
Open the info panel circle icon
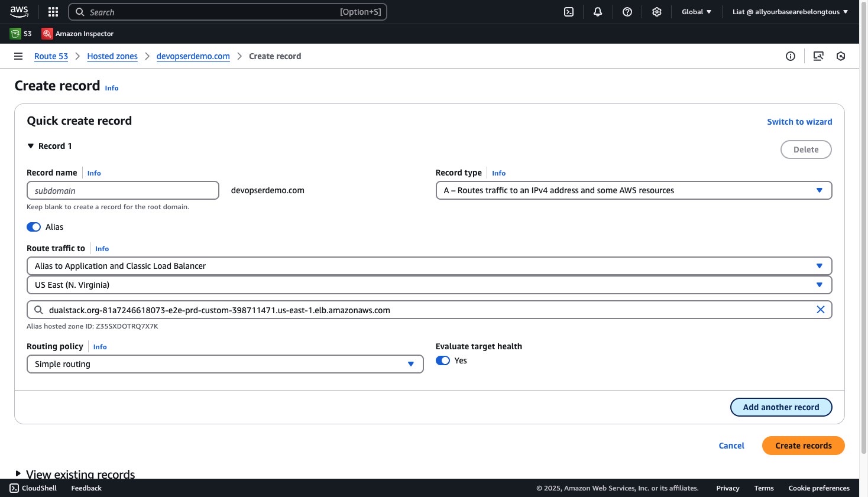coord(791,56)
